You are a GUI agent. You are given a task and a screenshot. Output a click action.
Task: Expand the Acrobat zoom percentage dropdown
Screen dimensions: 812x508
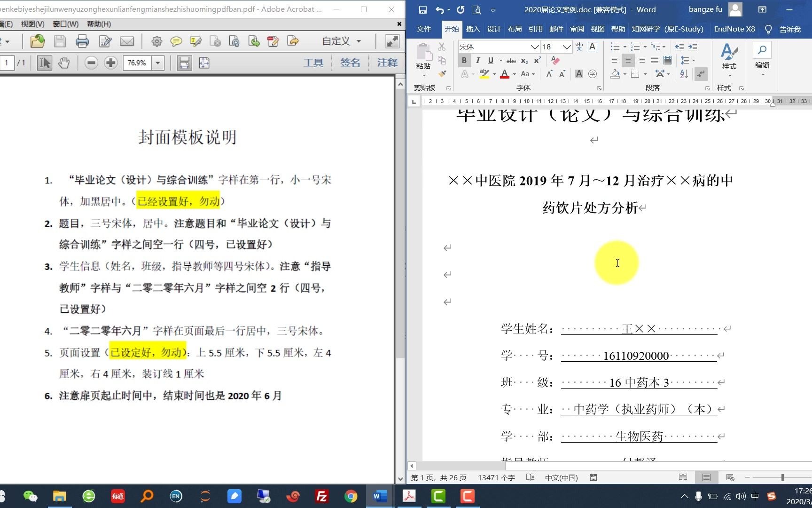point(158,63)
